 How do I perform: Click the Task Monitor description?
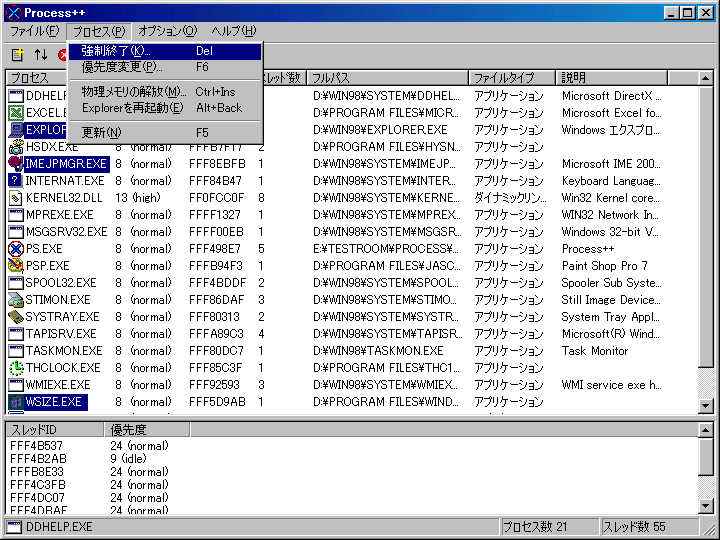click(595, 351)
